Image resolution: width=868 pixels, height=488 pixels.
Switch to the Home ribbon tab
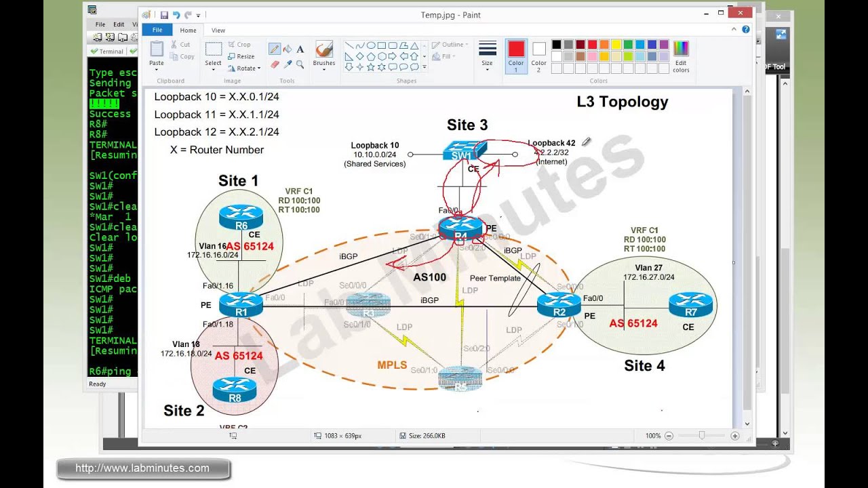188,30
